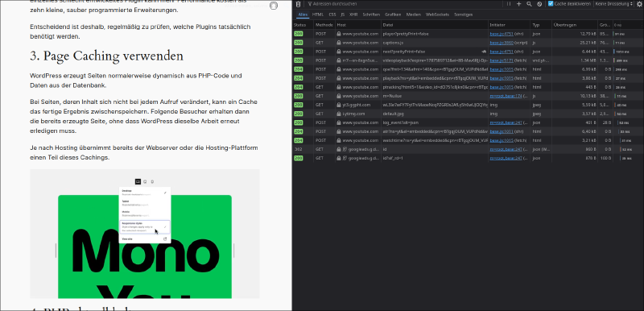
Task: Click filter funnel icon in address search
Action: click(x=310, y=4)
